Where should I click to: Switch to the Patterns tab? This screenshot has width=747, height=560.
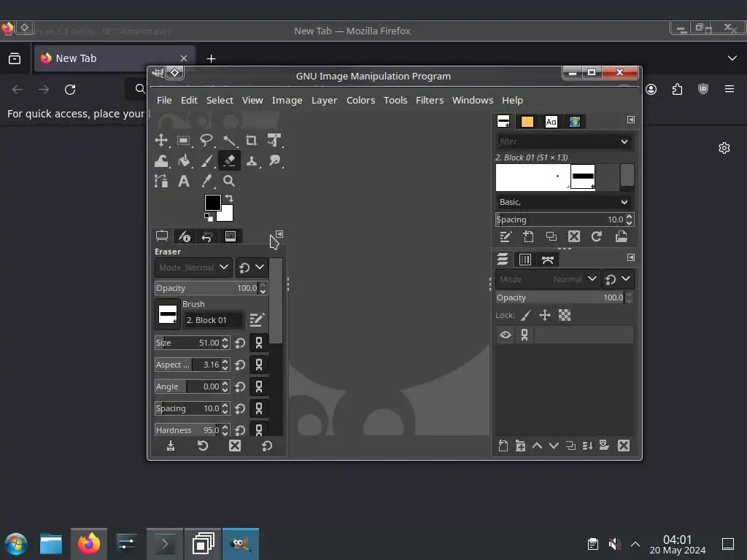[x=527, y=122]
